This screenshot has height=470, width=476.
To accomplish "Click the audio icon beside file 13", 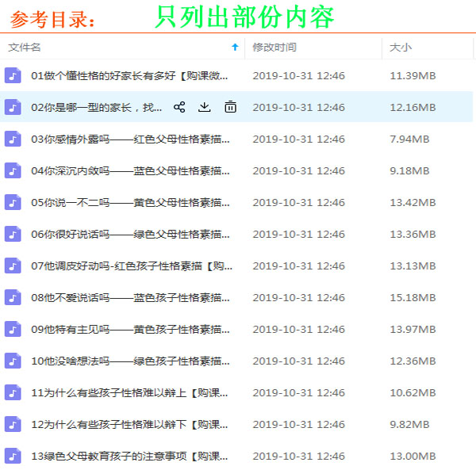I will 13,456.
